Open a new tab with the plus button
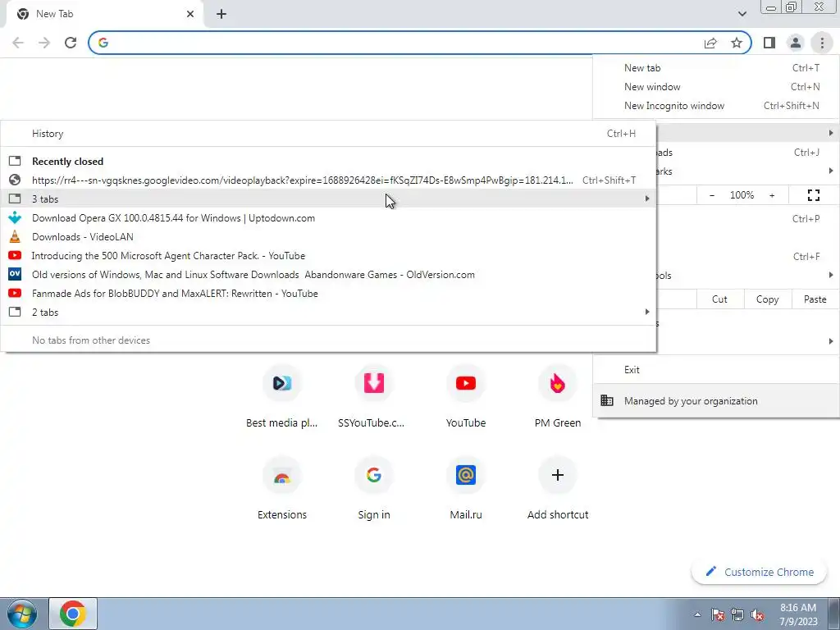This screenshot has width=840, height=630. tap(221, 14)
